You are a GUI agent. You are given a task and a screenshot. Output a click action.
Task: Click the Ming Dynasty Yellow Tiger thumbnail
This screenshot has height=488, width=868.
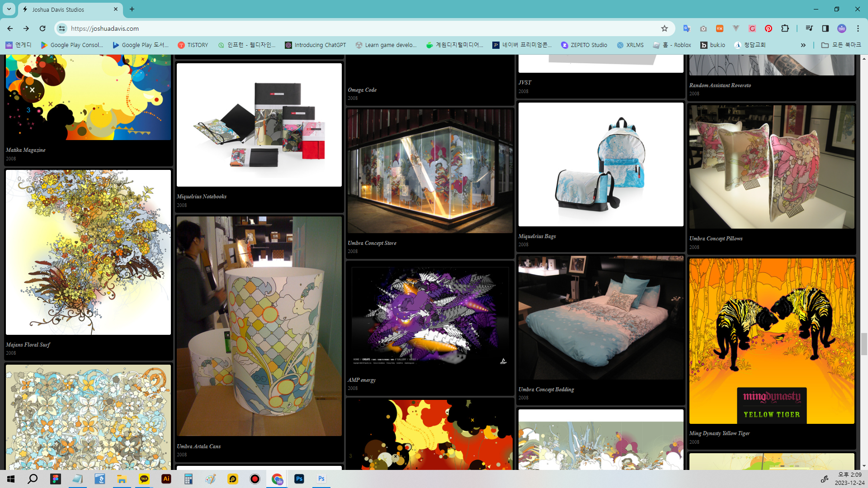(x=771, y=341)
